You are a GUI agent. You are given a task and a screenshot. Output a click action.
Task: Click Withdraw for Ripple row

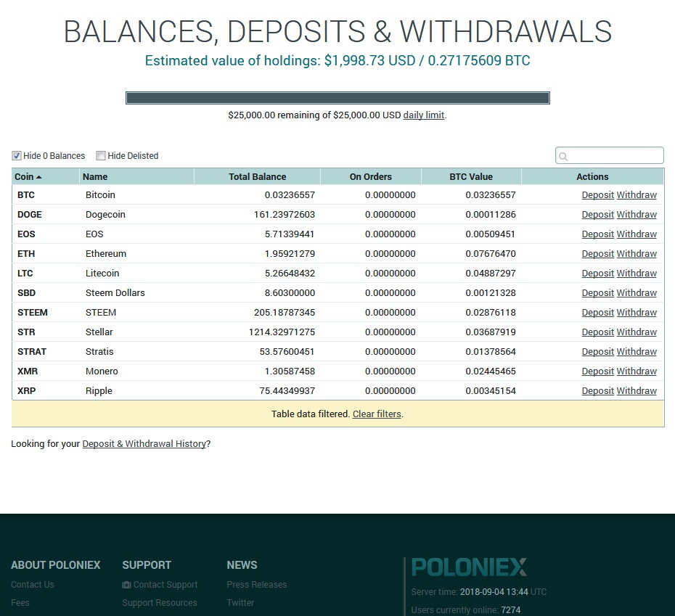click(x=637, y=391)
